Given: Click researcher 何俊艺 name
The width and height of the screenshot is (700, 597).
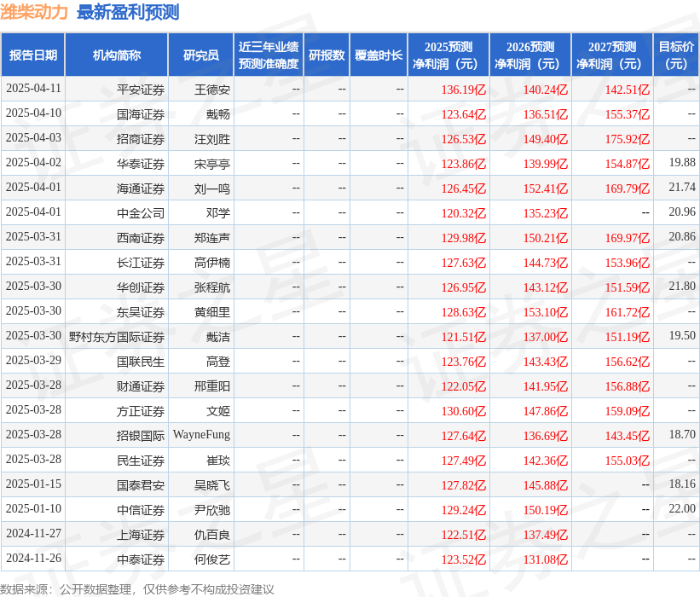Looking at the screenshot, I should 202,559.
